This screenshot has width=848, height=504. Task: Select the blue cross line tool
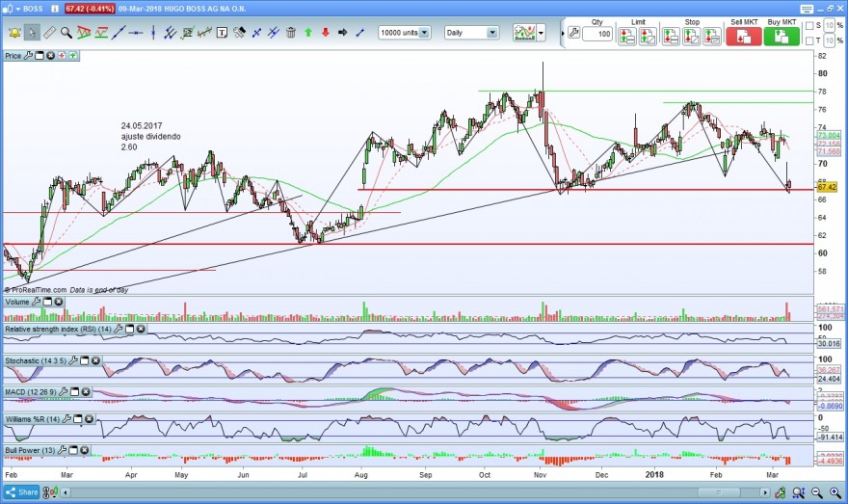(x=256, y=33)
